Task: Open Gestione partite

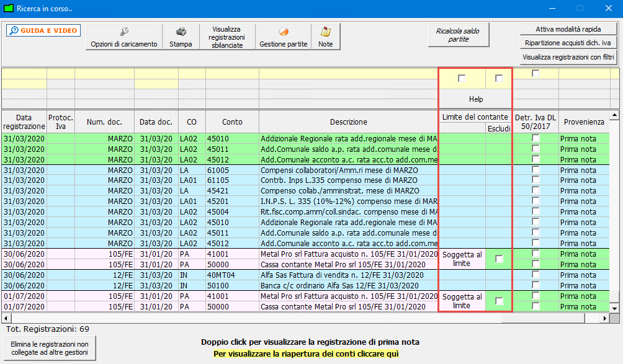Action: 284,37
